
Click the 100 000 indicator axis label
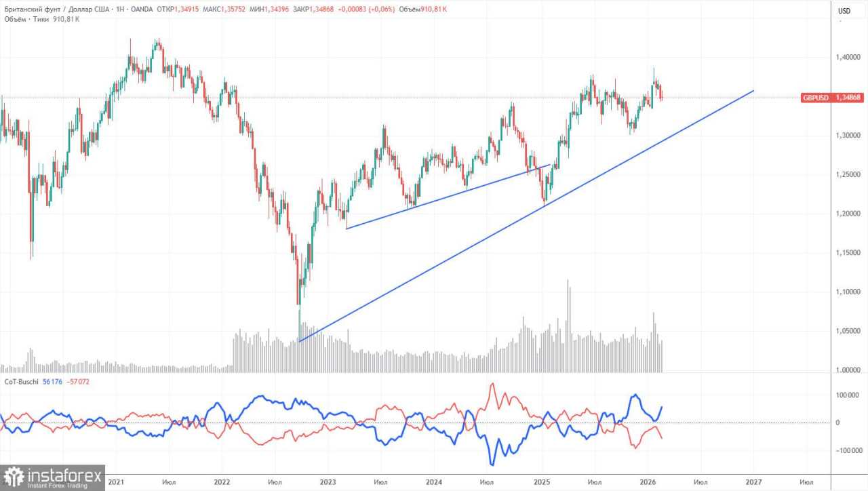click(x=848, y=395)
